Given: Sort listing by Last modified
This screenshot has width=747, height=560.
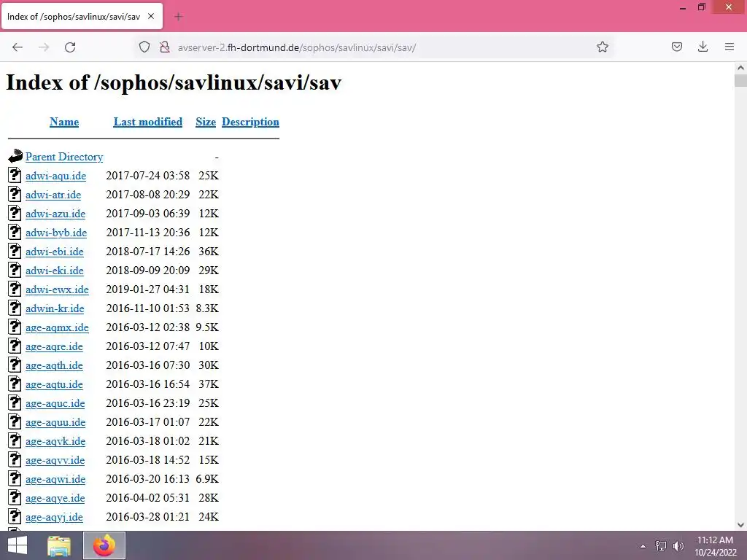Looking at the screenshot, I should point(147,122).
